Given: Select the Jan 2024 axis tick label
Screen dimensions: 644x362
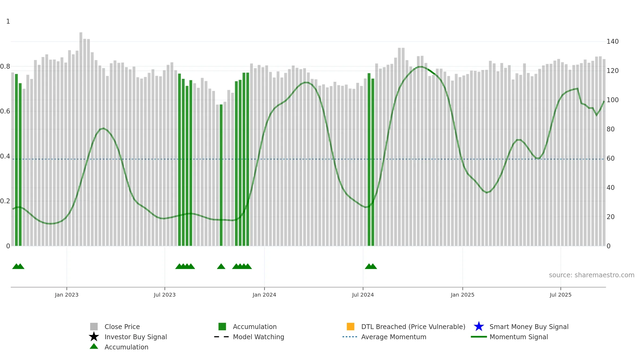Looking at the screenshot, I should [264, 295].
